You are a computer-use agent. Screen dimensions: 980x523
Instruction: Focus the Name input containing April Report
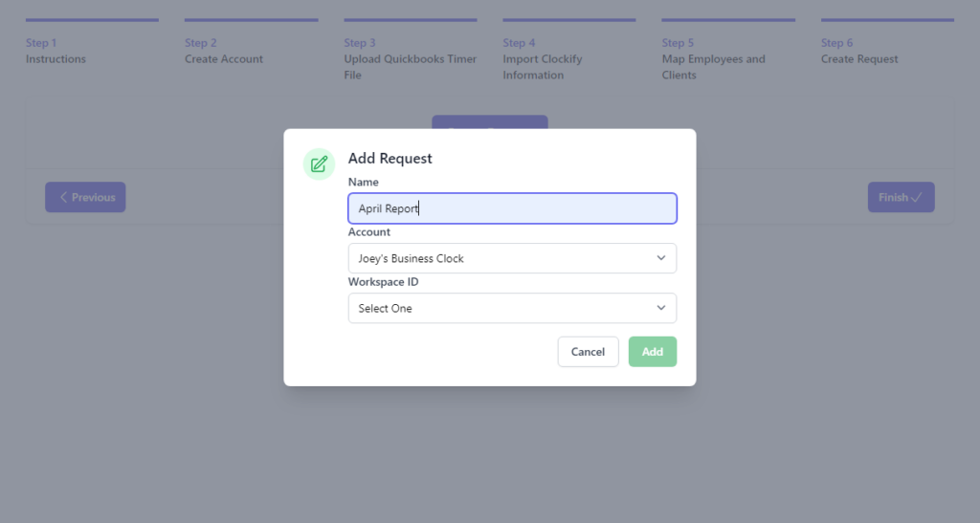512,208
